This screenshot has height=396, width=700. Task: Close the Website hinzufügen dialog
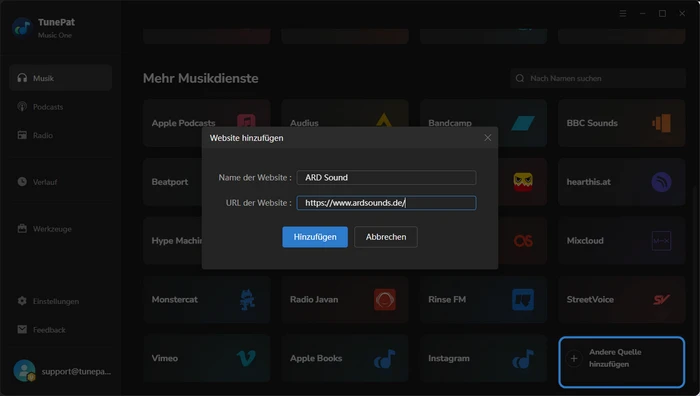(x=488, y=138)
